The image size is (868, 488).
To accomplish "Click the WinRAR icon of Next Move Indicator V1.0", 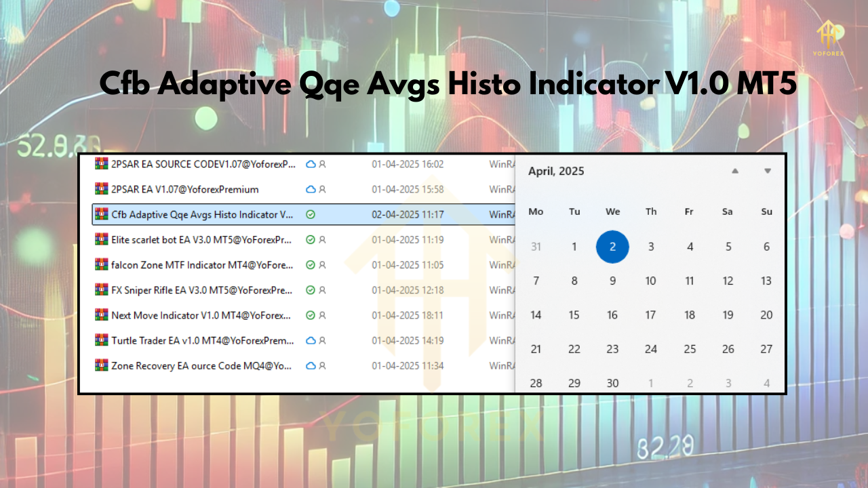I will 102,315.
